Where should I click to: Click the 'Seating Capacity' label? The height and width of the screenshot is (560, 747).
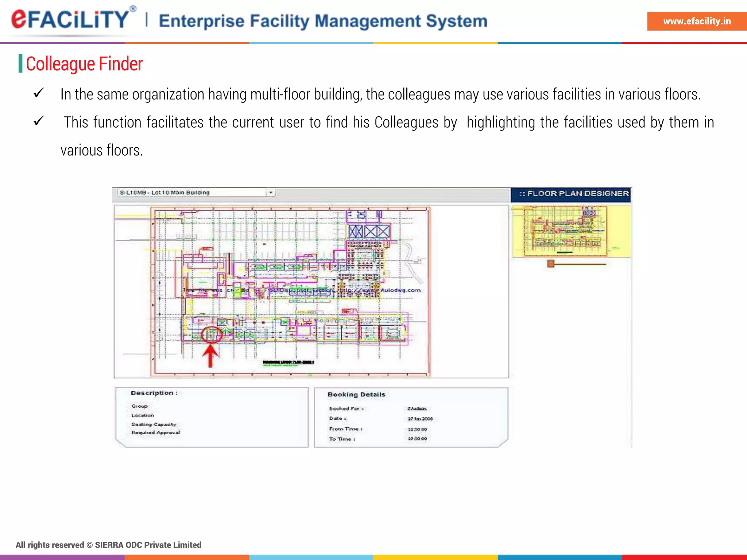(x=154, y=424)
